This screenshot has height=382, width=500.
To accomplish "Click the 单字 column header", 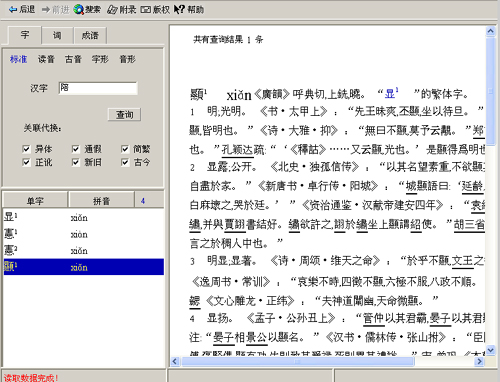I will [x=35, y=200].
